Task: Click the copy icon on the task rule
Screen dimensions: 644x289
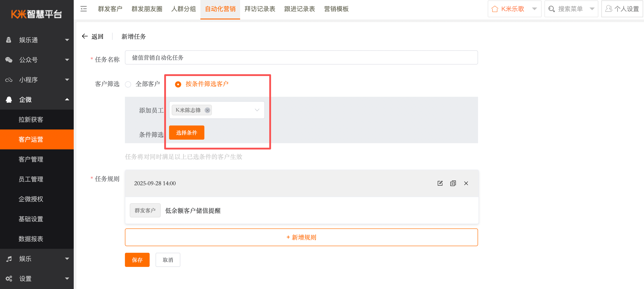Action: tap(453, 183)
